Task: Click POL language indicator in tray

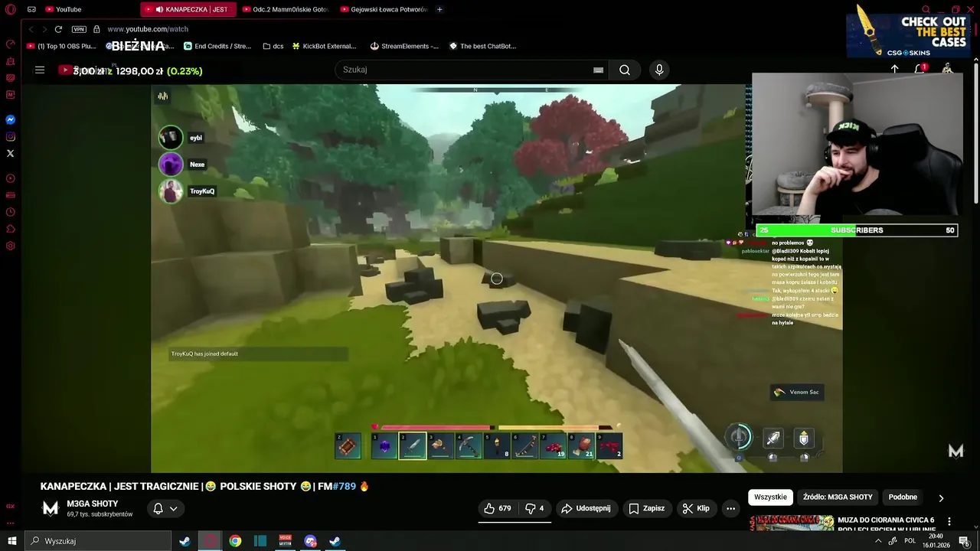Action: 910,540
